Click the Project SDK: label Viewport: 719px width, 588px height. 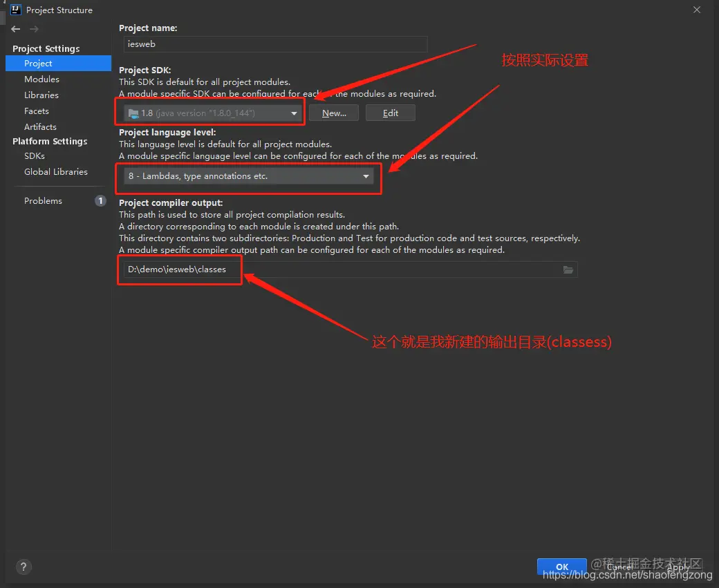coord(145,70)
